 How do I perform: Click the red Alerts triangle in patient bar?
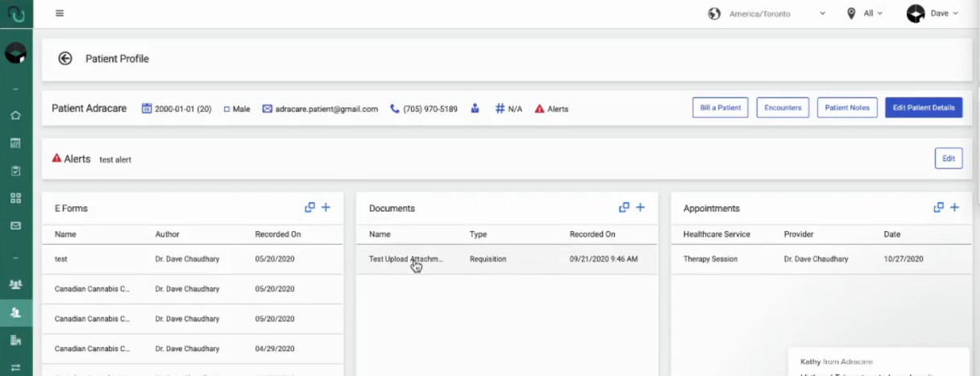[540, 109]
